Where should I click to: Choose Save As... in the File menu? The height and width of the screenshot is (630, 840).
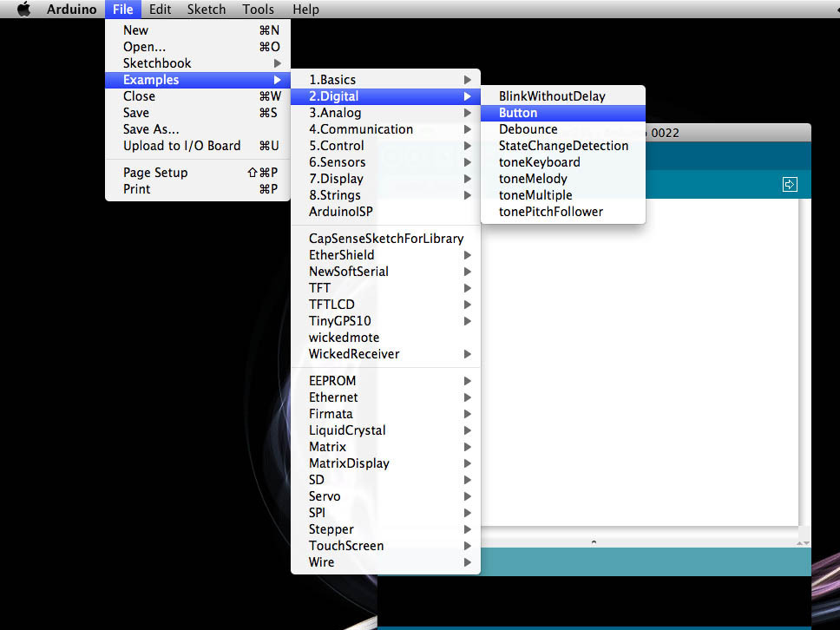198,129
